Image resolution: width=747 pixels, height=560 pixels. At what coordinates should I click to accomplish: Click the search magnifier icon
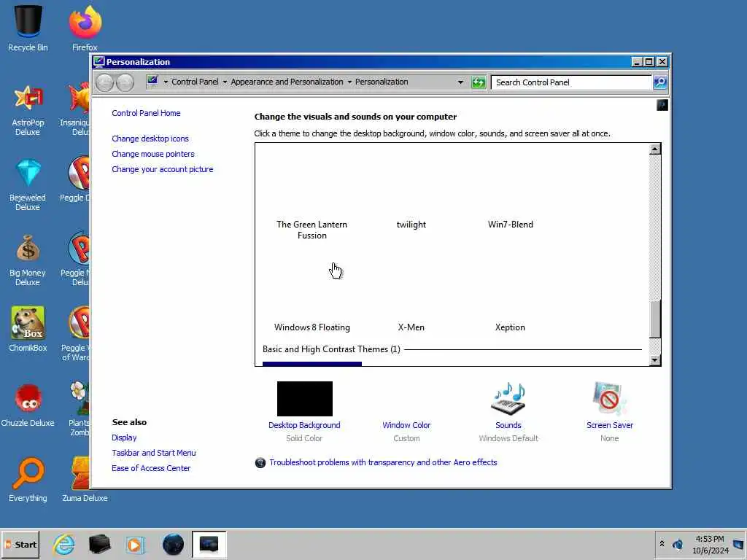click(660, 82)
